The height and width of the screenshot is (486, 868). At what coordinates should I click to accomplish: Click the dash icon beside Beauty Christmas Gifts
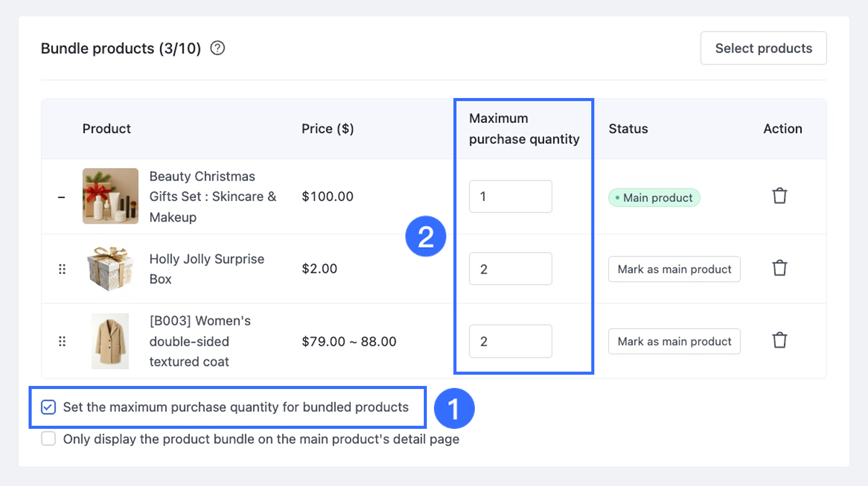pos(62,197)
